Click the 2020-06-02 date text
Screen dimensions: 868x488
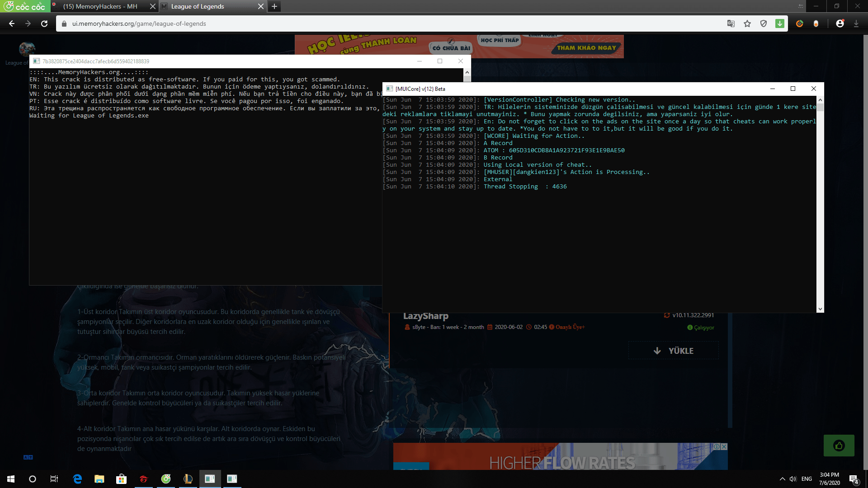[509, 327]
